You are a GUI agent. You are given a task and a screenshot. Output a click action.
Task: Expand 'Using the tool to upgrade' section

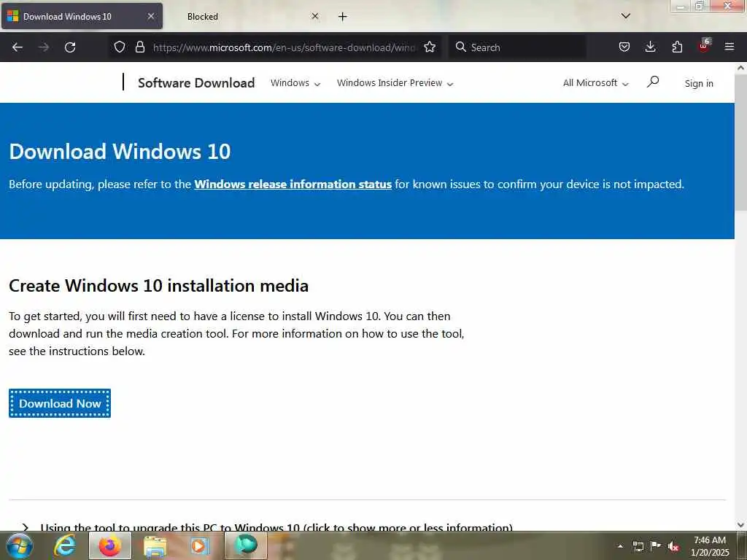point(276,526)
